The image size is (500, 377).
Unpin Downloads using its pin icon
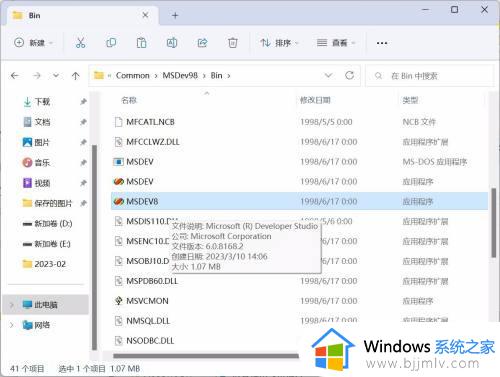click(x=83, y=102)
